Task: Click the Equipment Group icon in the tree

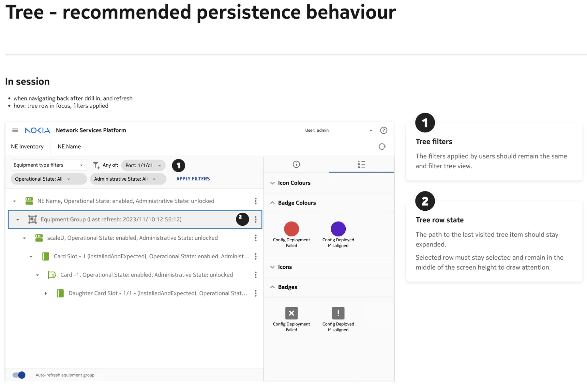Action: 32,219
